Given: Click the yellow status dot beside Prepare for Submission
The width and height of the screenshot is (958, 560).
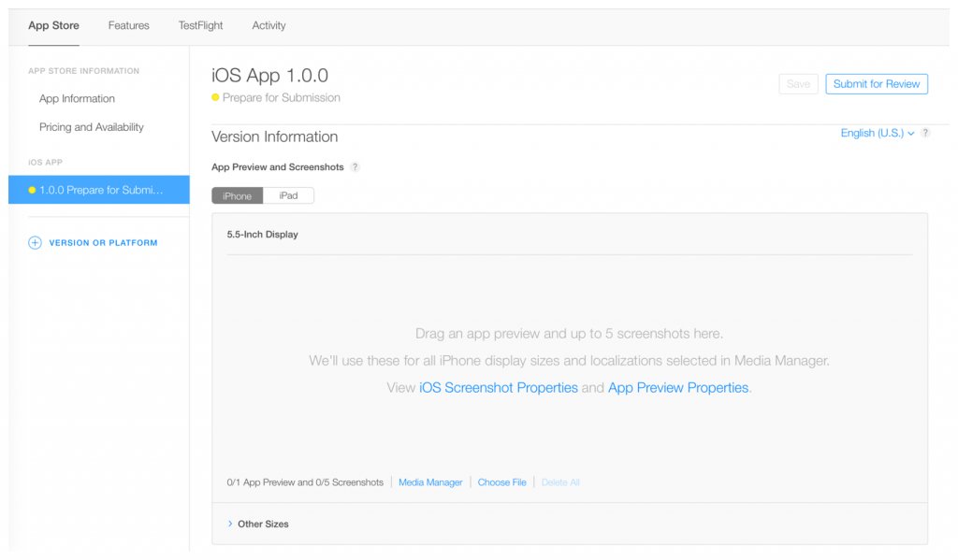Looking at the screenshot, I should click(216, 97).
